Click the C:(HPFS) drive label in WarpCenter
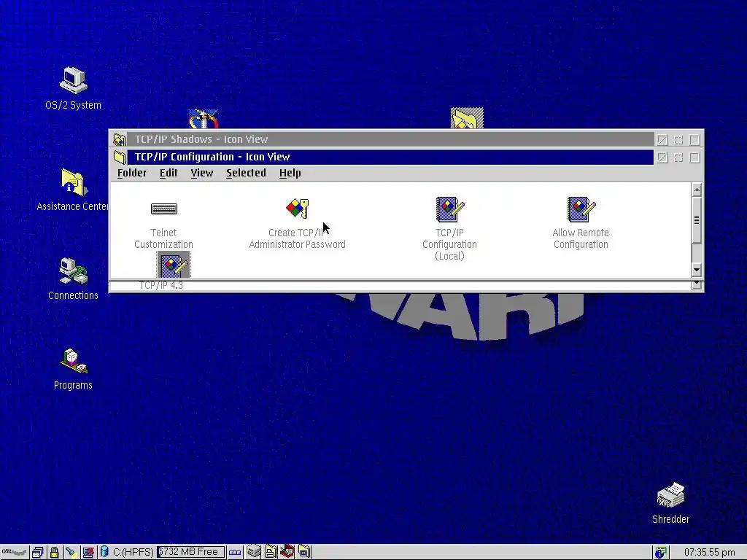747x560 pixels. (133, 553)
